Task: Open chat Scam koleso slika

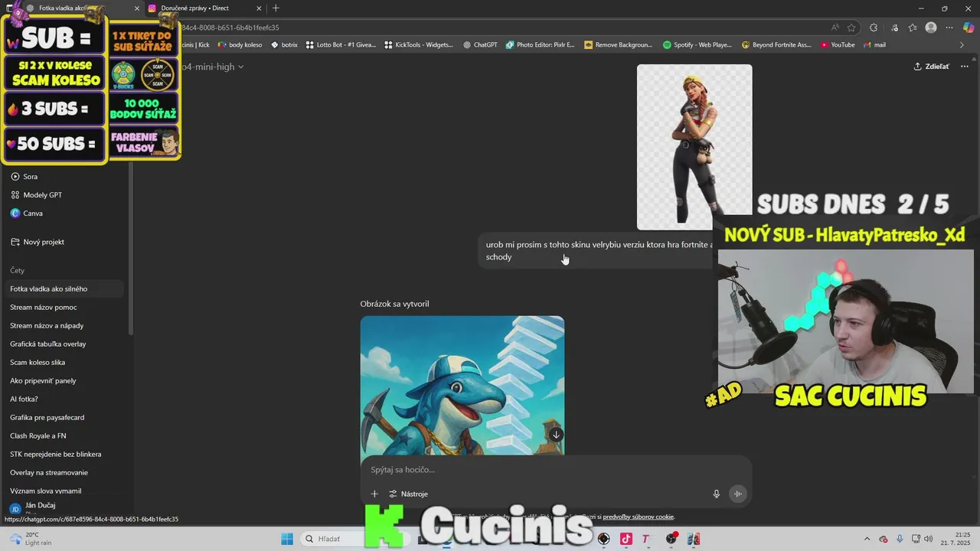Action: 64,363
